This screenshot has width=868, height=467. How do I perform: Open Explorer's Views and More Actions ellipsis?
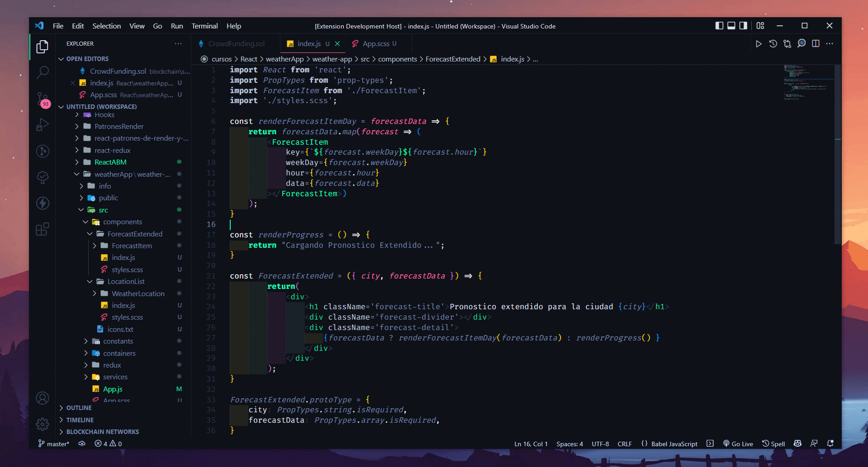(178, 44)
